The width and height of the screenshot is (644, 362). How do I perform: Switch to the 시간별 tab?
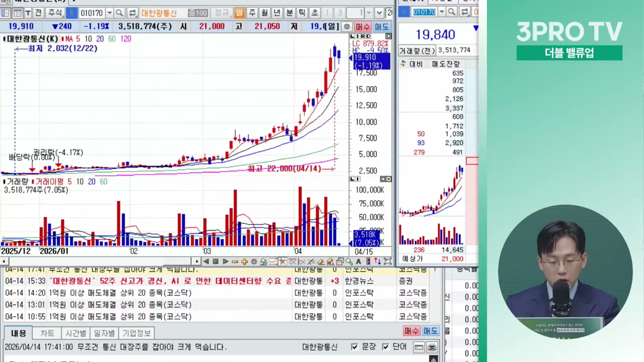[76, 333]
